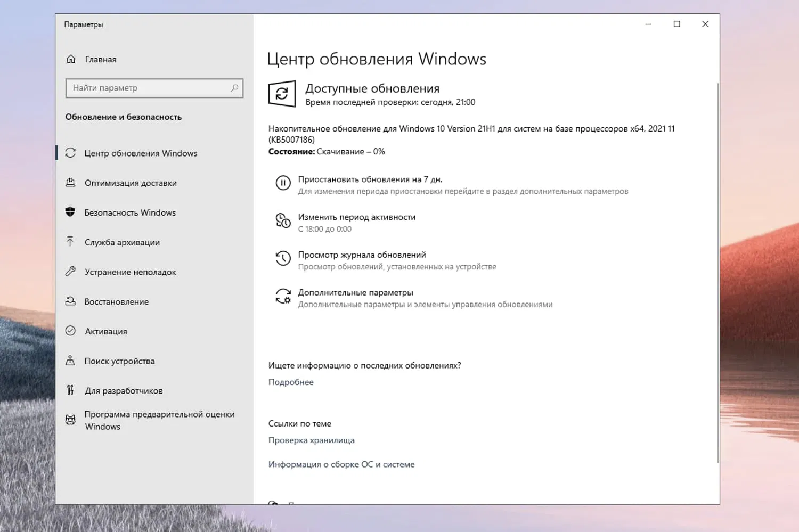Viewport: 799px width, 532px height.
Task: Click the Восстановление recovery icon
Action: click(x=71, y=301)
